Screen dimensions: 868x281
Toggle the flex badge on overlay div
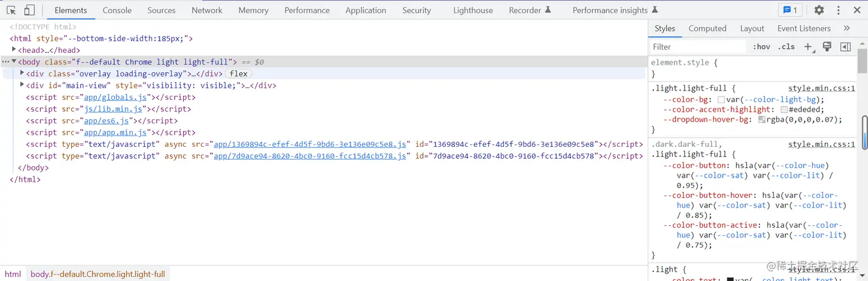pyautogui.click(x=238, y=74)
